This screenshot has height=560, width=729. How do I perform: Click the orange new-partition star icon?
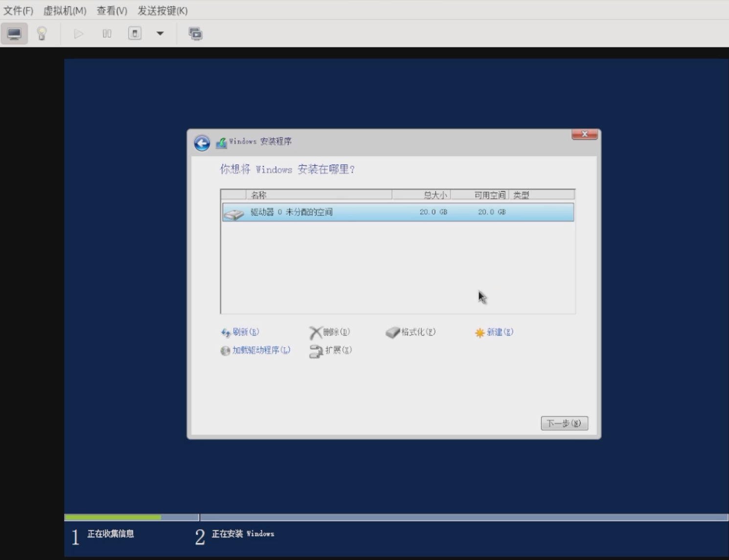(x=479, y=333)
